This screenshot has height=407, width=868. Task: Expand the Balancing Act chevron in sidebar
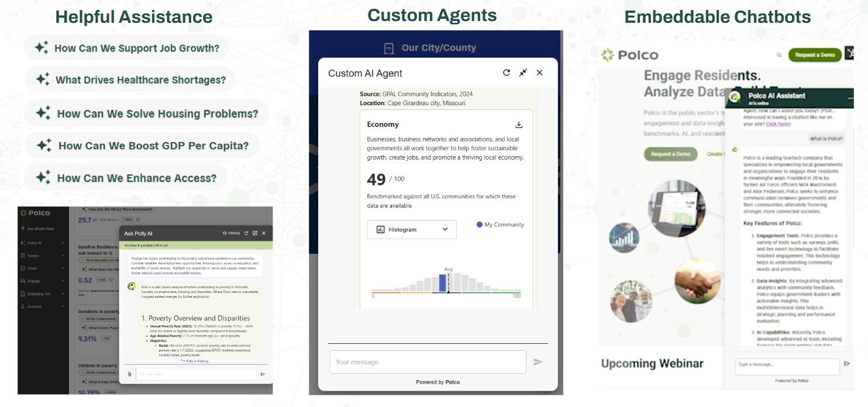point(63,294)
